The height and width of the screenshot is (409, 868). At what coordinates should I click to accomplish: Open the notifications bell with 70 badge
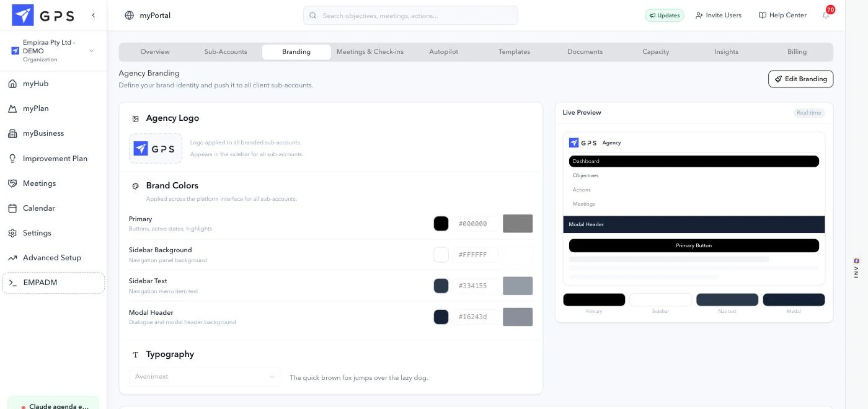tap(826, 15)
